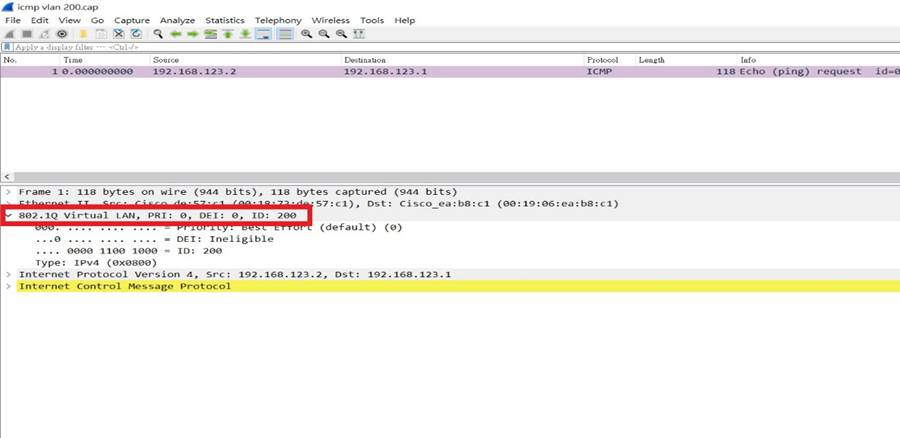Toggle packet list colorization
Viewport: 900px width, 438px height.
point(285,34)
